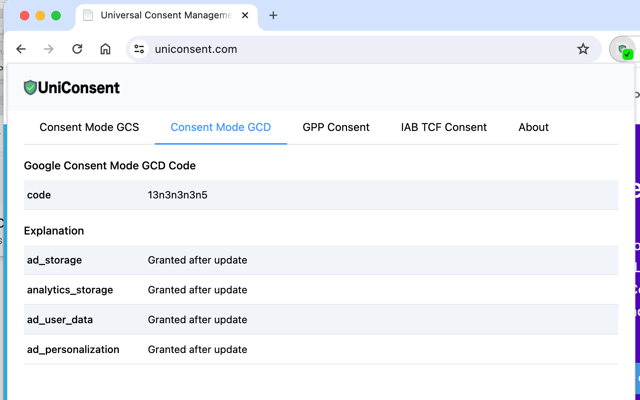Image resolution: width=640 pixels, height=400 pixels.
Task: Open the IAB TCF Consent tab
Action: (444, 127)
